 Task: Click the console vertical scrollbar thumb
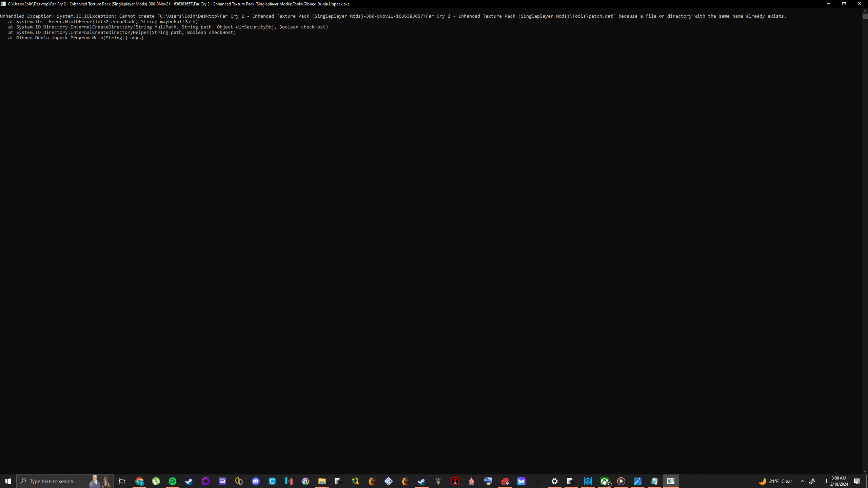(865, 16)
